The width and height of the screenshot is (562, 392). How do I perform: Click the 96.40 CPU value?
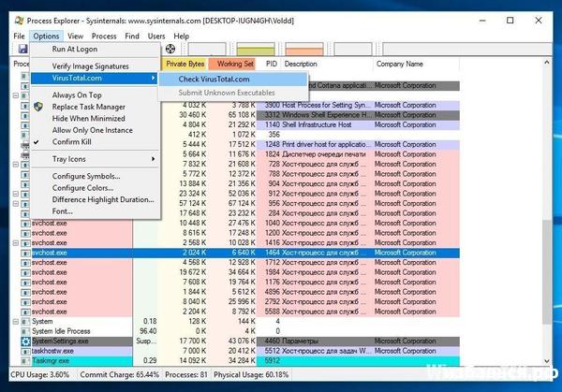click(x=148, y=331)
